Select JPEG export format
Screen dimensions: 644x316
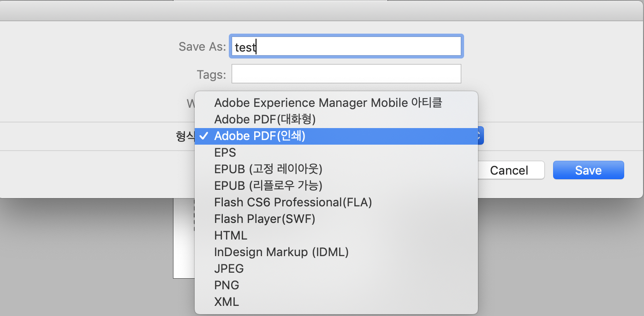[x=336, y=269]
